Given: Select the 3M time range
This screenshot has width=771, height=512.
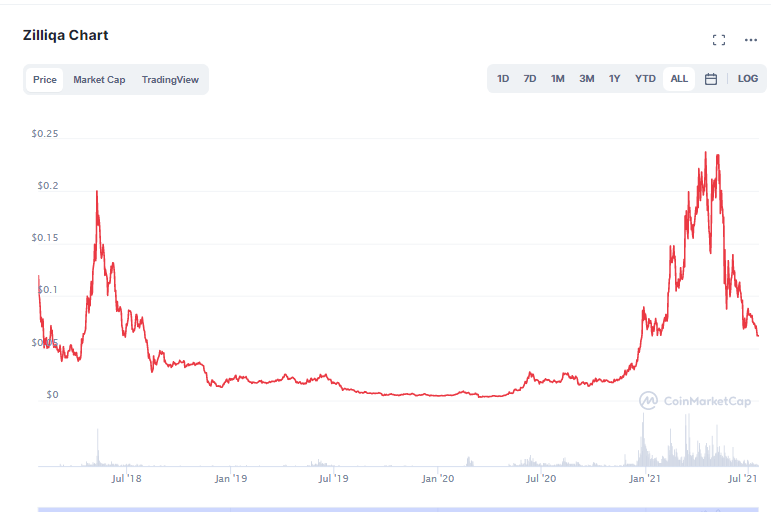Looking at the screenshot, I should 587,79.
